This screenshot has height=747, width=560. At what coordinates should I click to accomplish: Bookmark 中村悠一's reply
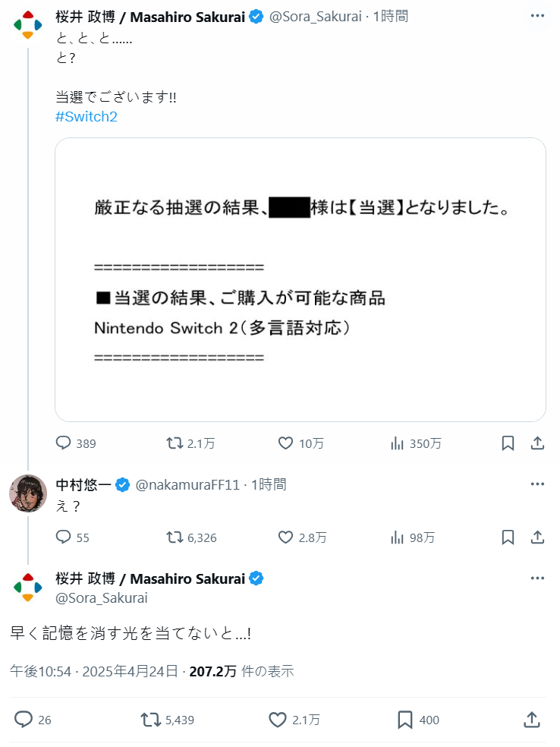508,537
